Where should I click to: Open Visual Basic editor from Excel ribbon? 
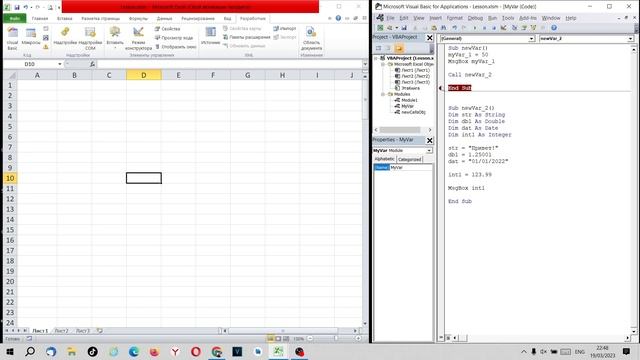tap(12, 39)
